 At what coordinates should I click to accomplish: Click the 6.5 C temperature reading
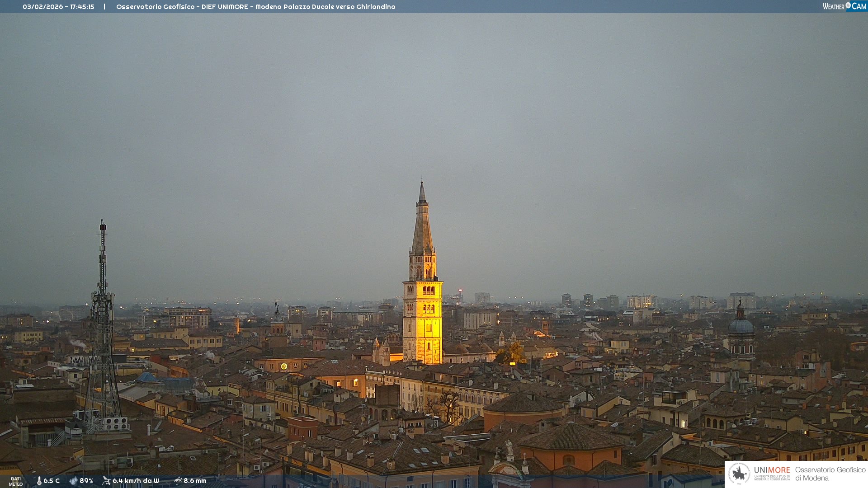(52, 481)
